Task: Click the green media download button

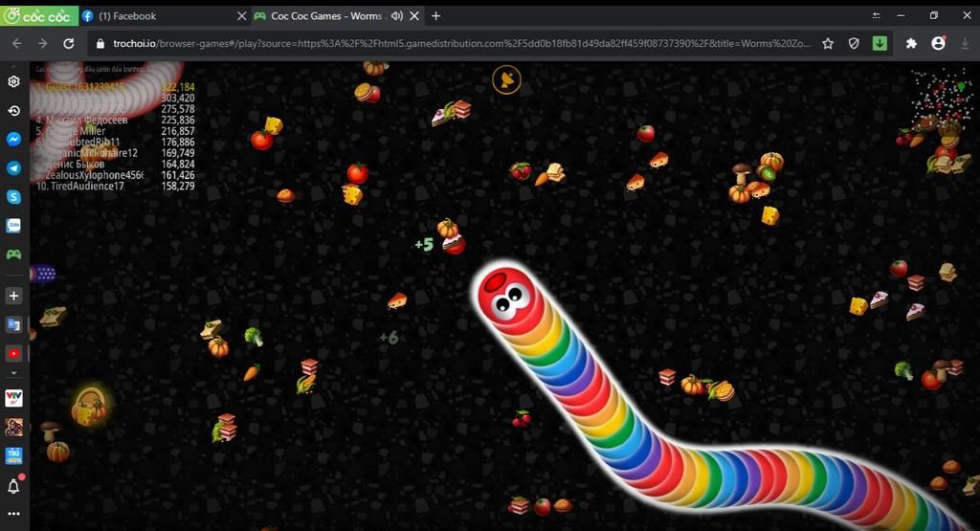Action: [880, 43]
